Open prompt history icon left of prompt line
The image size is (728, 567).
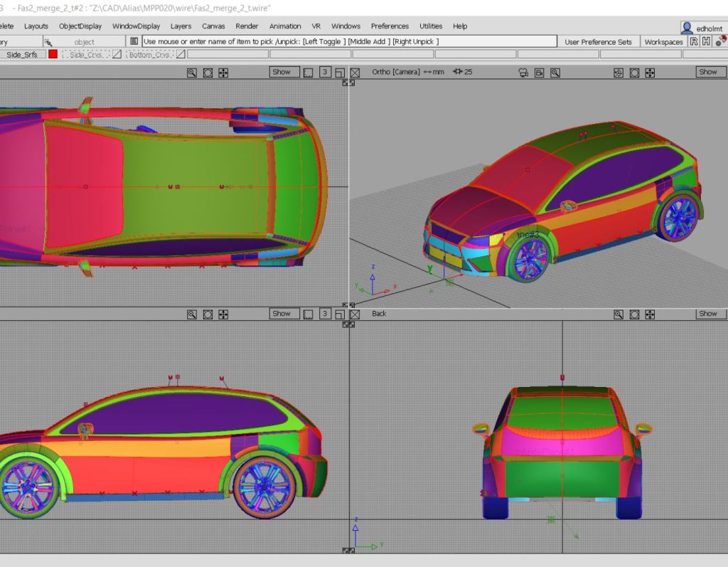tap(134, 41)
